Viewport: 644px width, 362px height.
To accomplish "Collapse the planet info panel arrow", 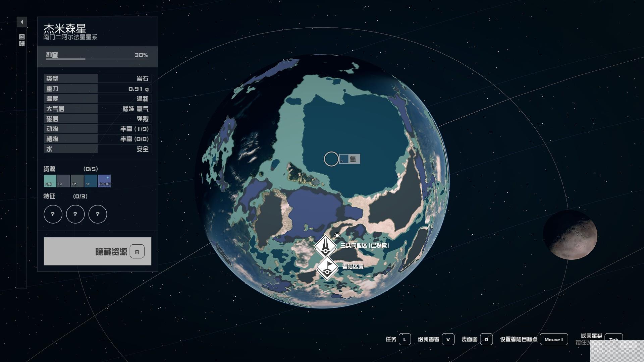I will click(x=22, y=22).
